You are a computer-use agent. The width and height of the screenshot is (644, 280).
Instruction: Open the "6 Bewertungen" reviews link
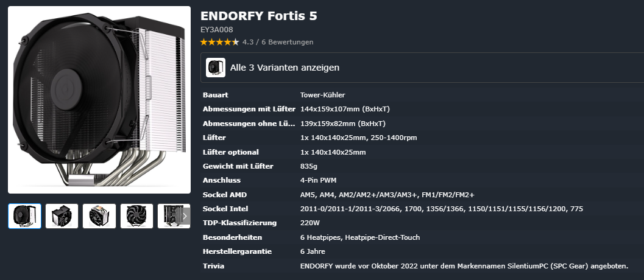coord(288,42)
